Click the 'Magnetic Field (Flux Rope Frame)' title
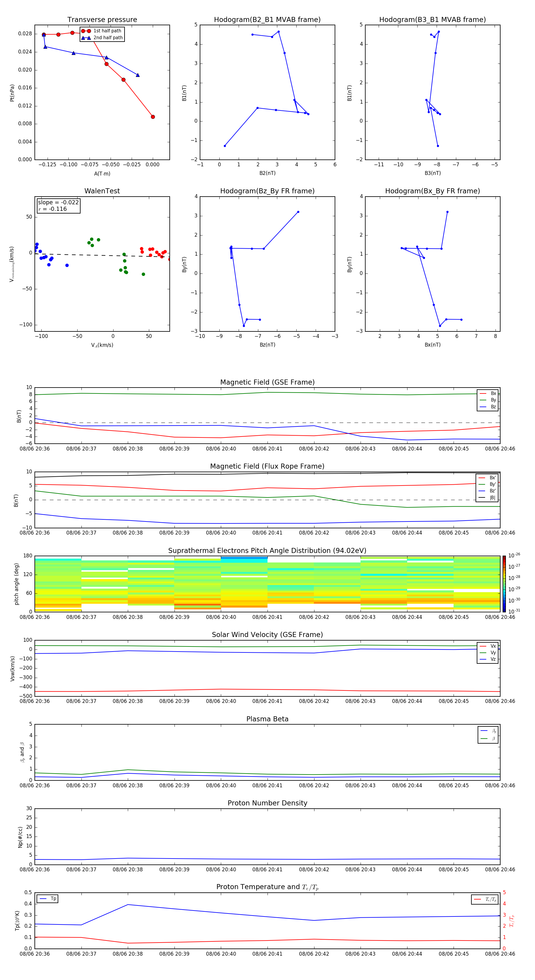The height and width of the screenshot is (980, 535). tap(267, 467)
